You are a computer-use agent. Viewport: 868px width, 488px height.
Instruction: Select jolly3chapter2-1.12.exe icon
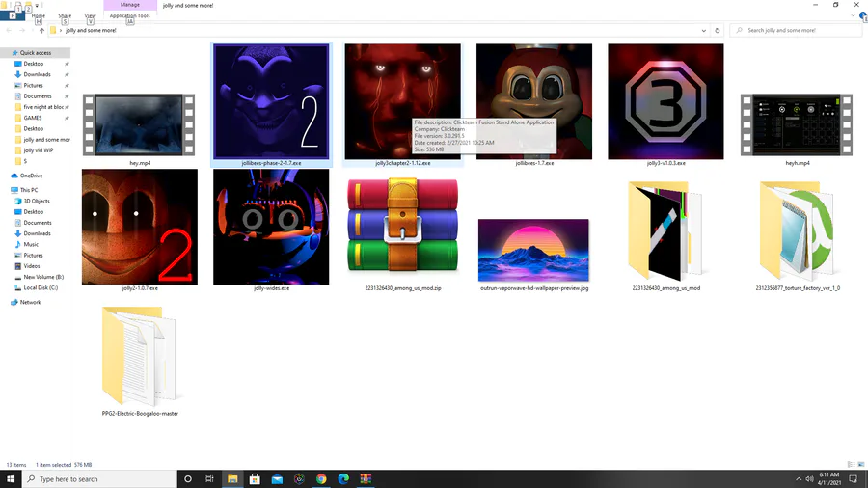[x=402, y=102]
